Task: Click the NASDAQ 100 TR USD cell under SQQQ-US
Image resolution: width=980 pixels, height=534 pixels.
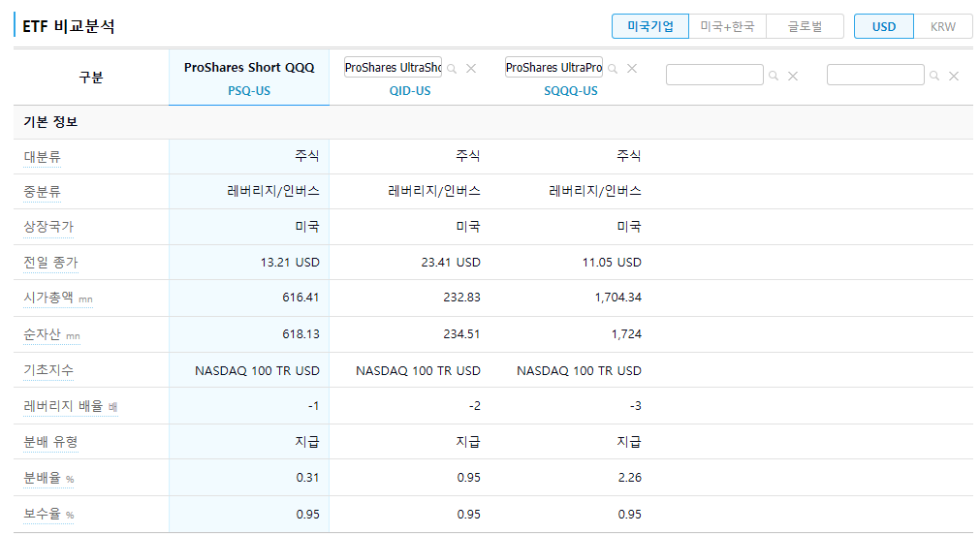Action: coord(580,371)
